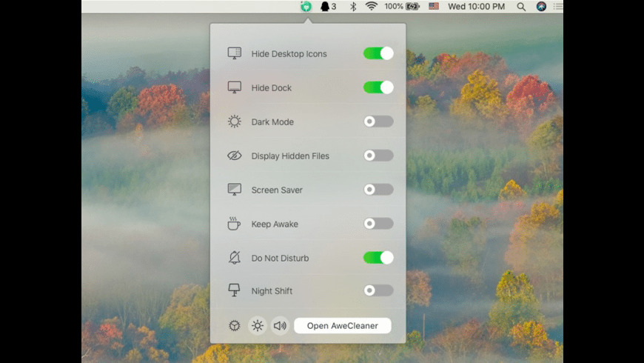
Task: Switch on Keep Awake toggle
Action: (x=378, y=224)
